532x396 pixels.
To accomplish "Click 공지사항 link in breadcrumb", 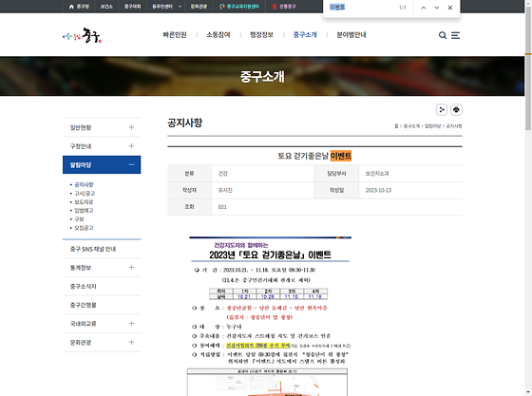I will [454, 126].
